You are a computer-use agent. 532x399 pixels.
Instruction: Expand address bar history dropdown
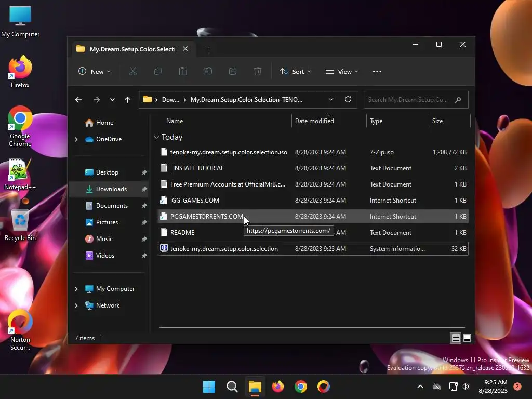[x=331, y=99]
